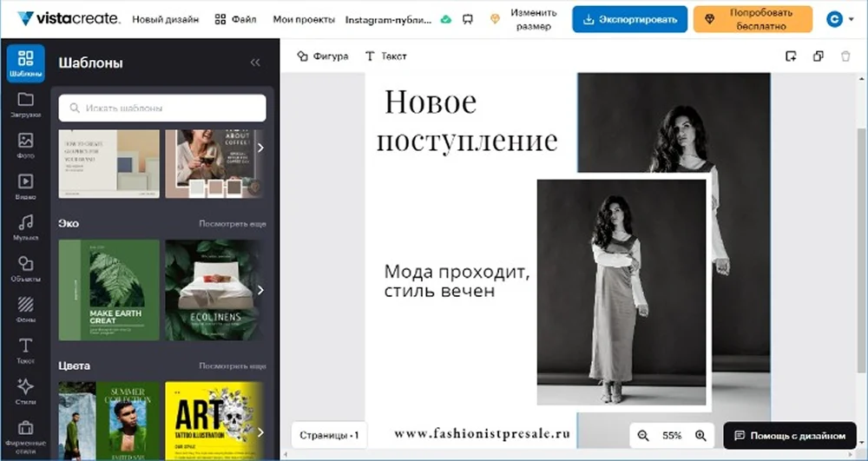868x461 pixels.
Task: Open the Загрузки folder sidebar icon
Action: (x=25, y=105)
